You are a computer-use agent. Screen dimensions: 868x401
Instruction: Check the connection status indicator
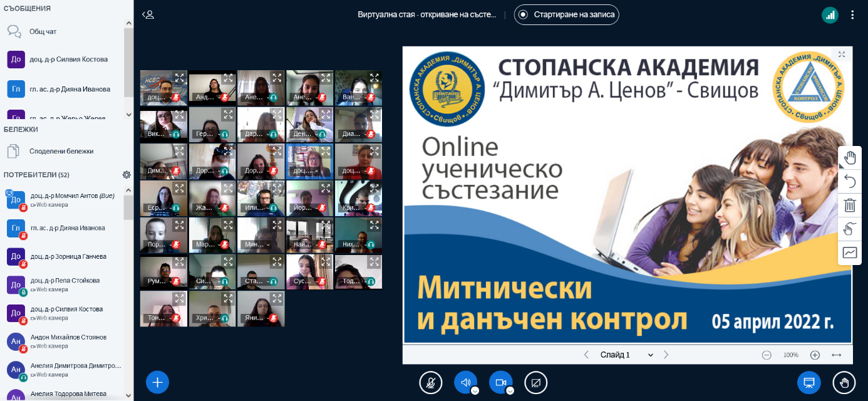[x=830, y=15]
